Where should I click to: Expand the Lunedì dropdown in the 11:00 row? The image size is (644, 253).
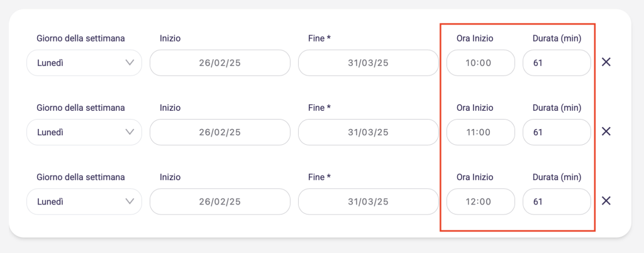(84, 132)
